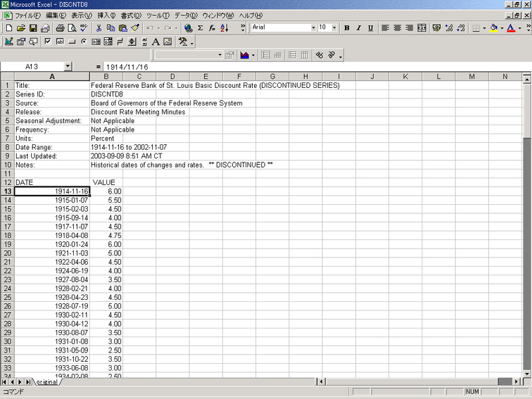This screenshot has width=532, height=399.
Task: Open Print Preview with the magnifier-page icon
Action: [x=72, y=28]
